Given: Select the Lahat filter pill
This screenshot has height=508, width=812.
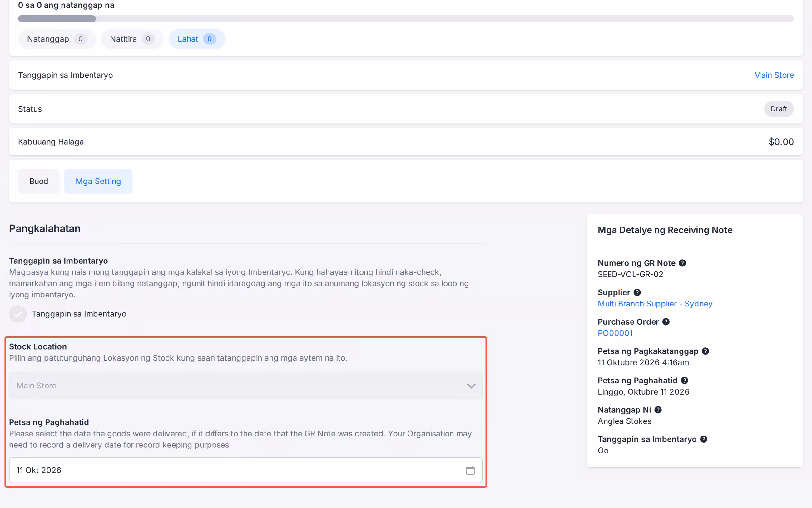Looking at the screenshot, I should pos(196,39).
